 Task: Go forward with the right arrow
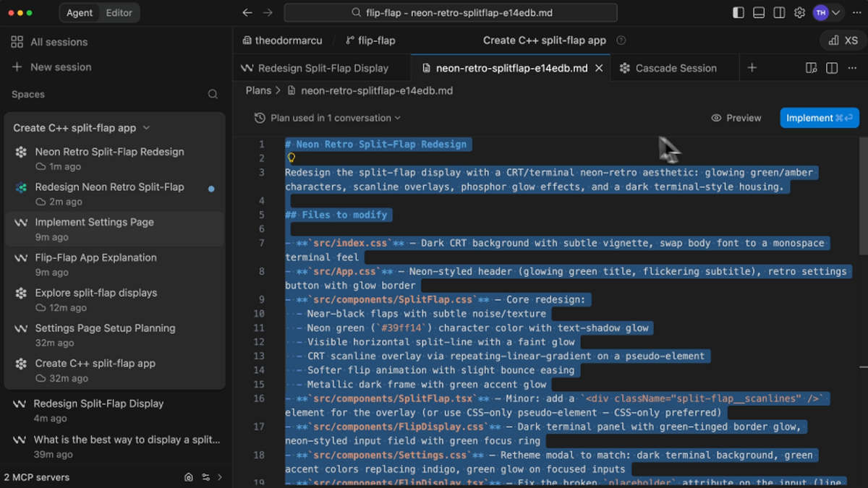[268, 13]
